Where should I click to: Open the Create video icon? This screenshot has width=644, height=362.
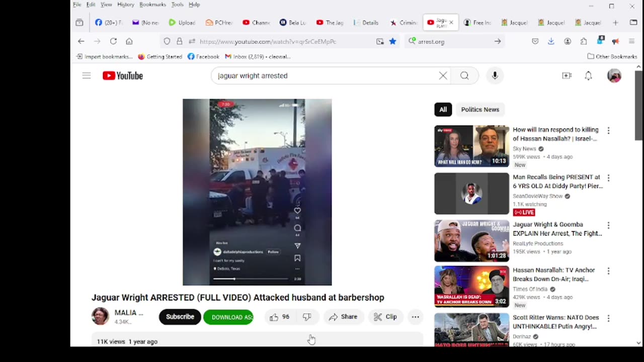tap(567, 75)
